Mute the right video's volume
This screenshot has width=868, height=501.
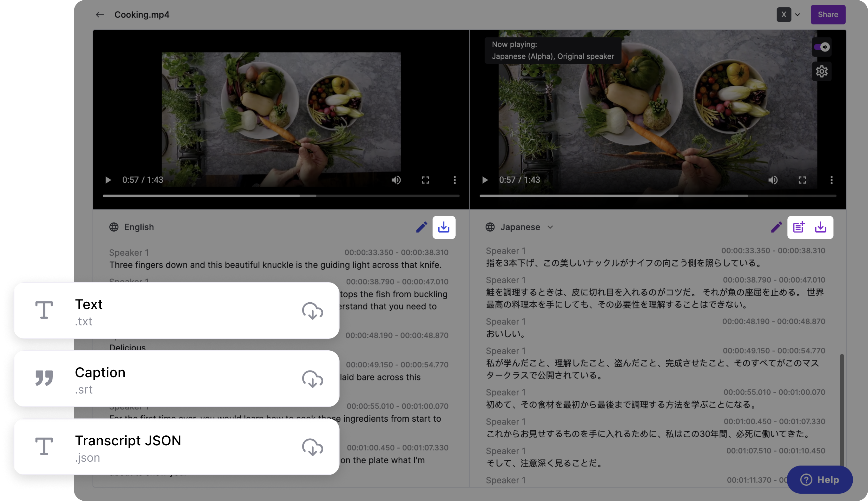pyautogui.click(x=773, y=179)
